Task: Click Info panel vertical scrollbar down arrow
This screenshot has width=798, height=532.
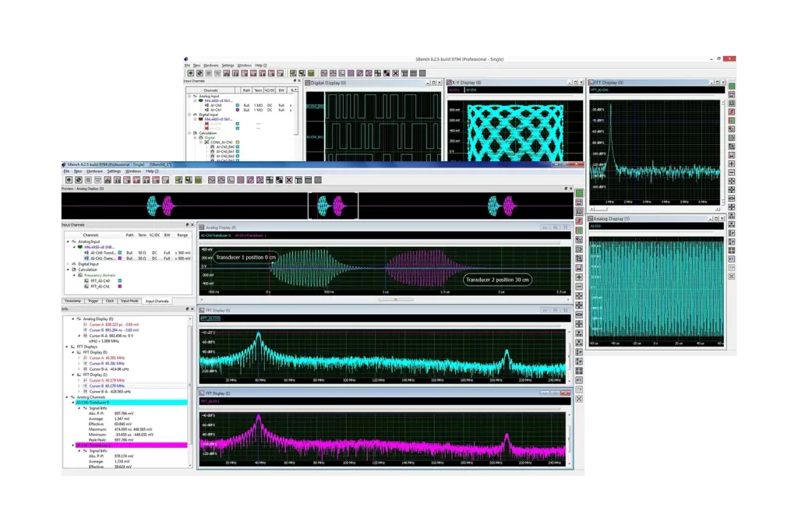Action: coord(190,465)
